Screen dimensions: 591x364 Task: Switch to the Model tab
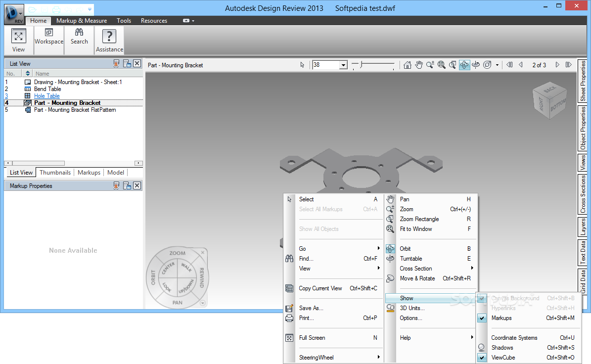point(115,173)
